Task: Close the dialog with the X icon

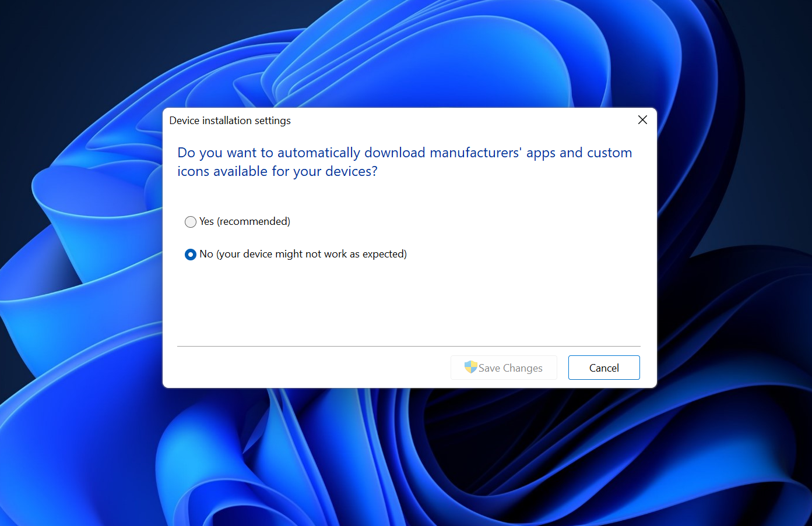Action: click(642, 120)
